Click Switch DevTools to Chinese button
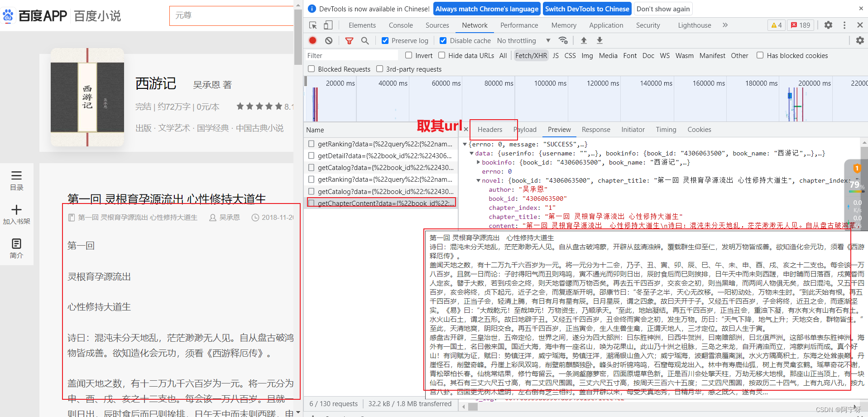 (587, 9)
